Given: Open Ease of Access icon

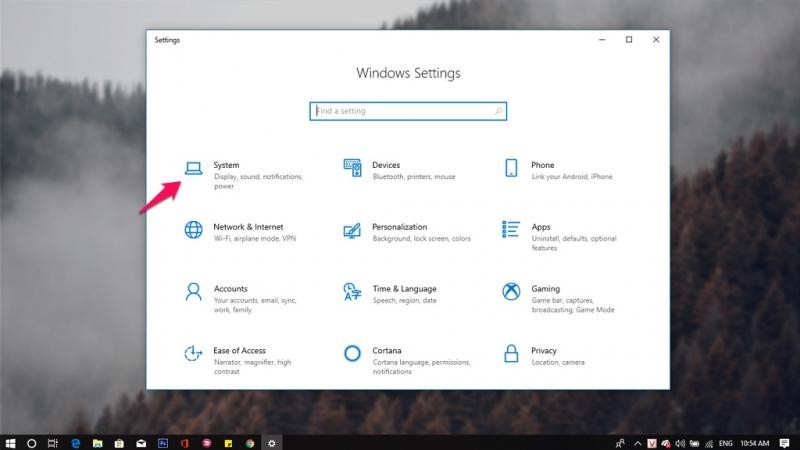Looking at the screenshot, I should (x=193, y=354).
